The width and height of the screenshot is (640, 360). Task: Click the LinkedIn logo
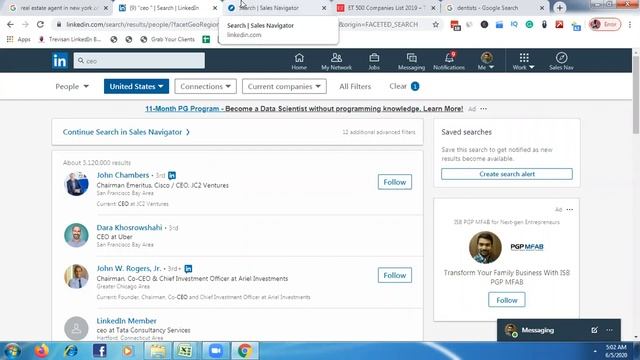coord(60,61)
